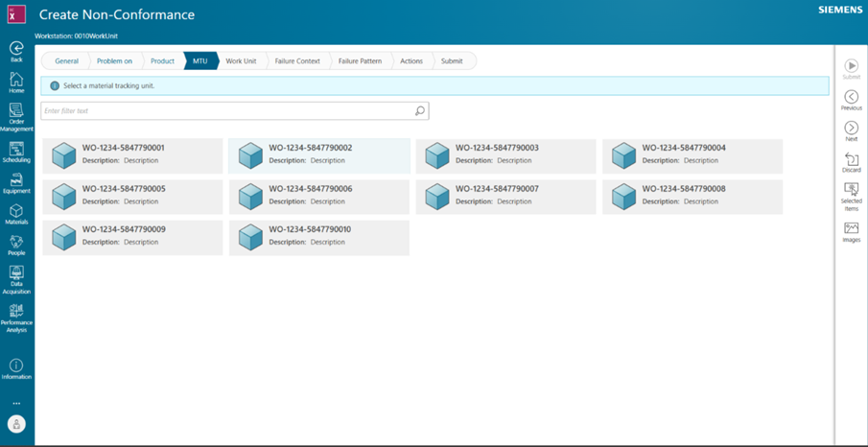
Task: Open the Equipment module
Action: coord(16,182)
